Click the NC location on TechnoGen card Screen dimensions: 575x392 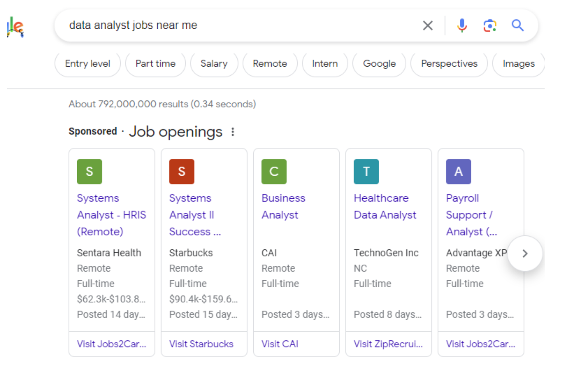coord(360,268)
